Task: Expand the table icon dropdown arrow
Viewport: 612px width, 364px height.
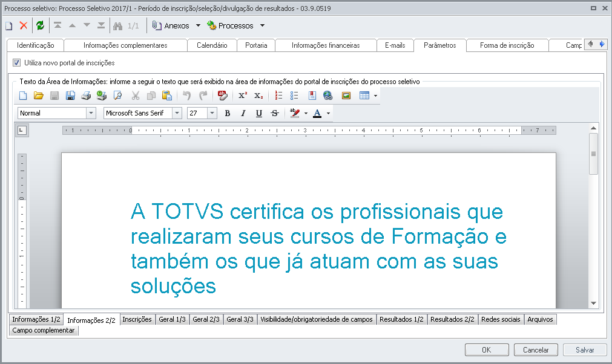Action: click(375, 96)
